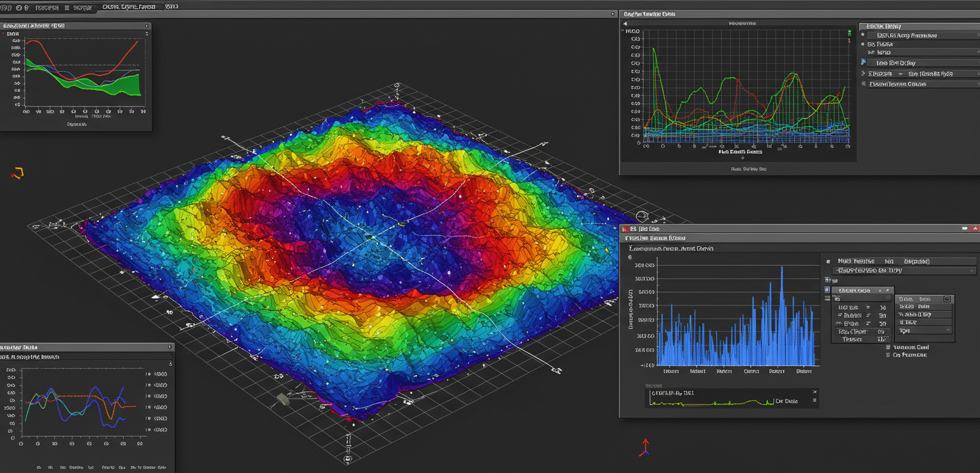Select the short tab at right end of tab bar
Viewport: 980px width, 473px height.
tap(172, 7)
